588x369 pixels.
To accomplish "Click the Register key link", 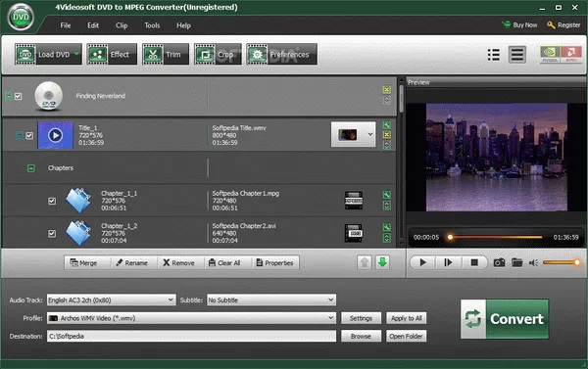I will pos(563,25).
